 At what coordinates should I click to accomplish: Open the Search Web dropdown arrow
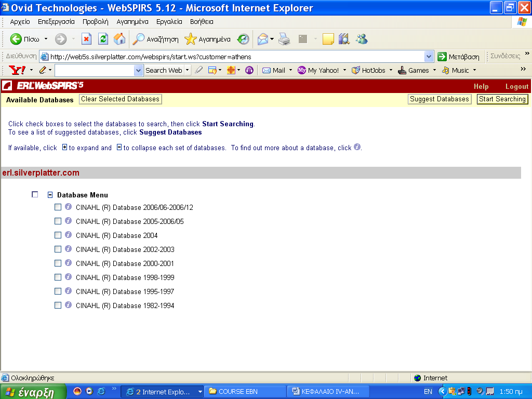(187, 70)
